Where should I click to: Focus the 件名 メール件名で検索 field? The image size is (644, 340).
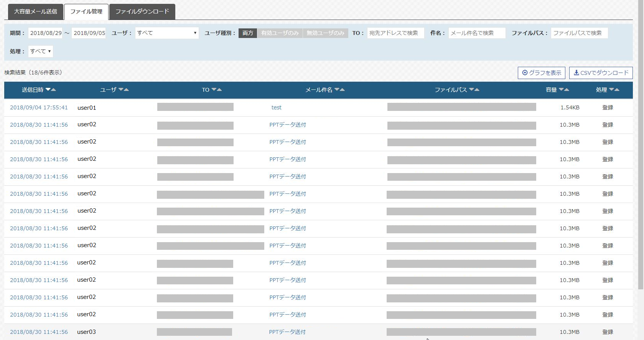477,33
